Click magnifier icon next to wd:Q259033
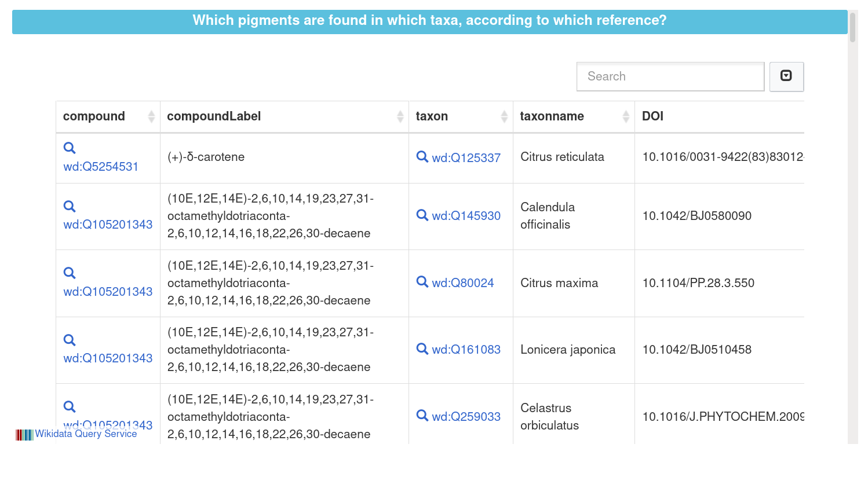 tap(422, 415)
